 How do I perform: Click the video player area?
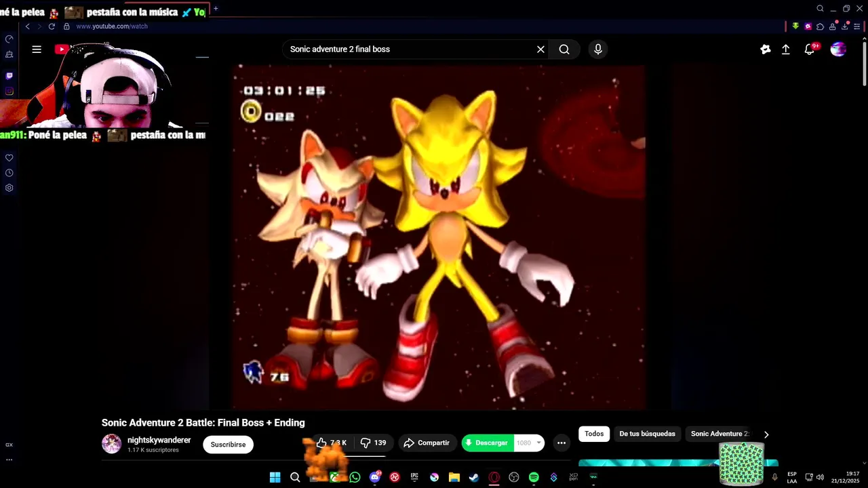(439, 237)
